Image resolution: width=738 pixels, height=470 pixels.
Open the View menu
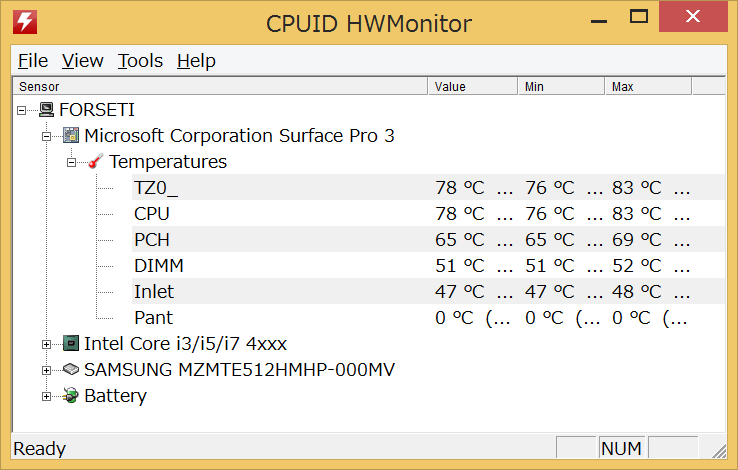[x=83, y=61]
